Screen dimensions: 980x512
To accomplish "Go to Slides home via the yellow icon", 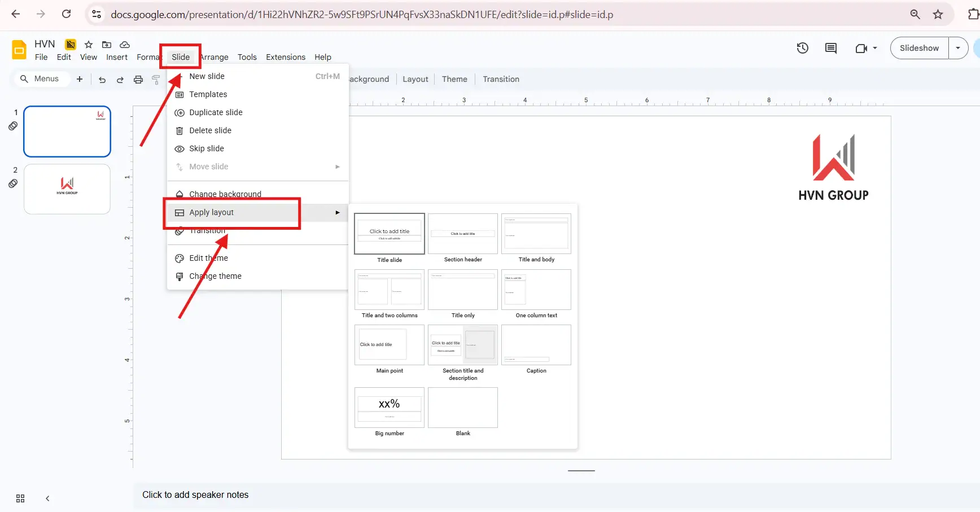I will coord(18,49).
